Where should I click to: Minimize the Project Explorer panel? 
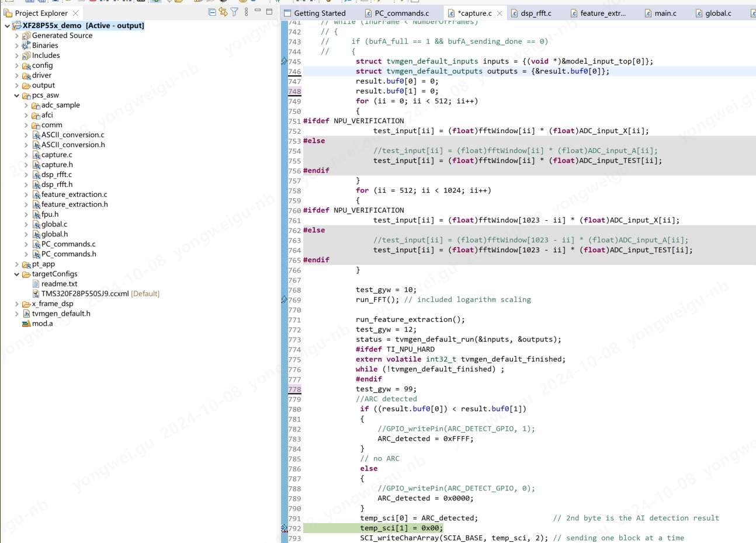pos(258,12)
